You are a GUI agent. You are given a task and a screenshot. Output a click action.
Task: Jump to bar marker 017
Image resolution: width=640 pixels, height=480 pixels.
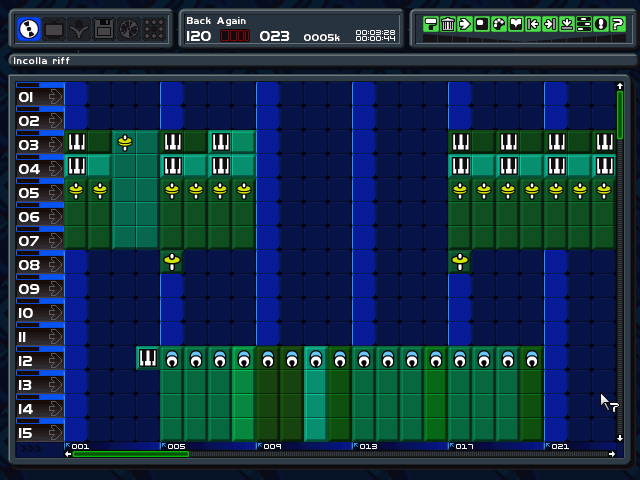461,446
